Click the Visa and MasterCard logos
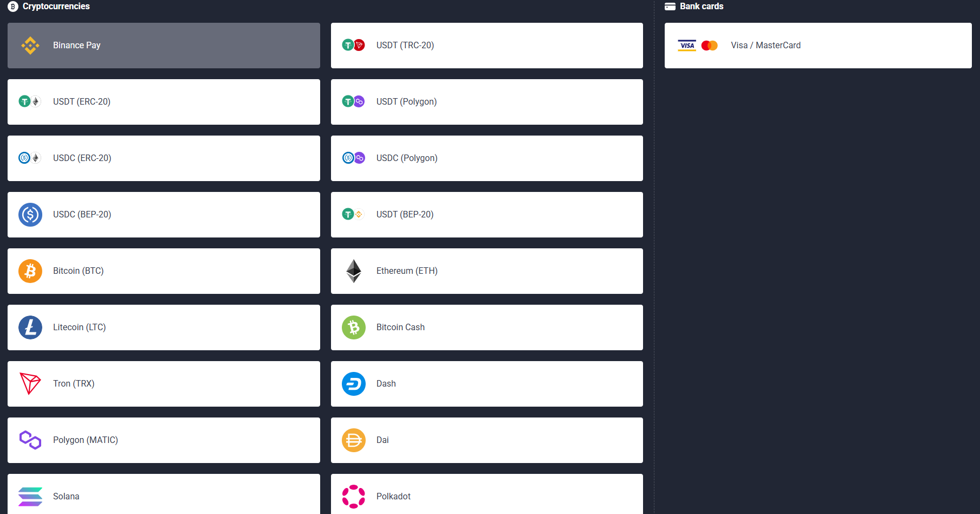This screenshot has height=514, width=980. (x=698, y=46)
